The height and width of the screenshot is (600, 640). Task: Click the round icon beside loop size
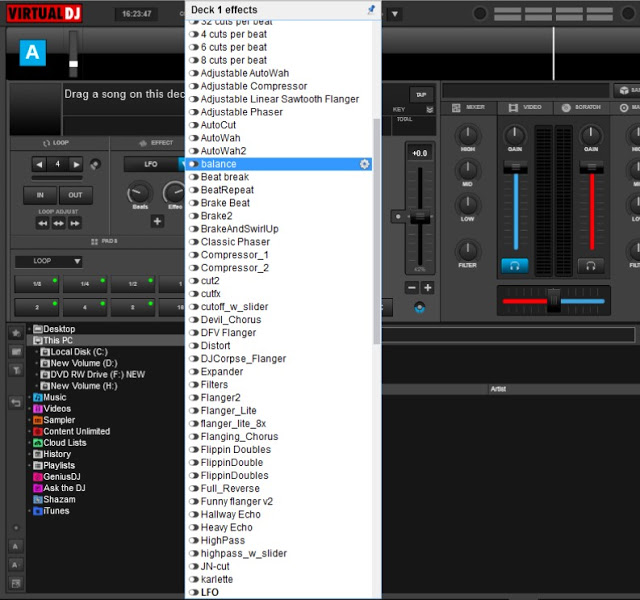(95, 164)
